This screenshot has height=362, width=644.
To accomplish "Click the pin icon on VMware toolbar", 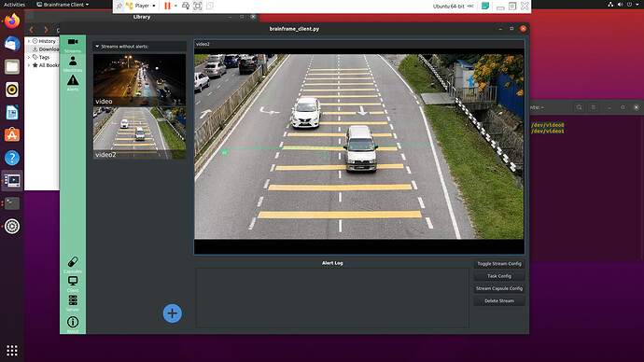I will (x=119, y=6).
